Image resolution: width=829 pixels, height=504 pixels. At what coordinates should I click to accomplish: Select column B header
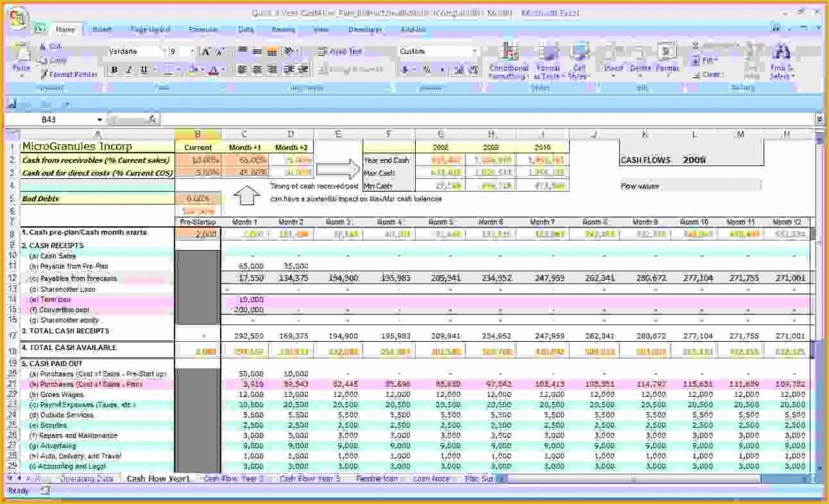(x=198, y=134)
